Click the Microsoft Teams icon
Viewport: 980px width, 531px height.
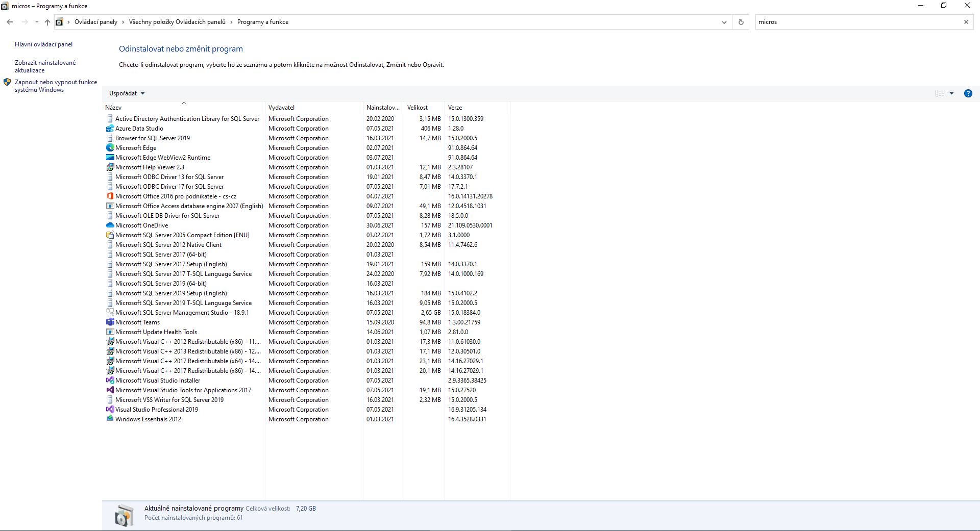coord(110,322)
